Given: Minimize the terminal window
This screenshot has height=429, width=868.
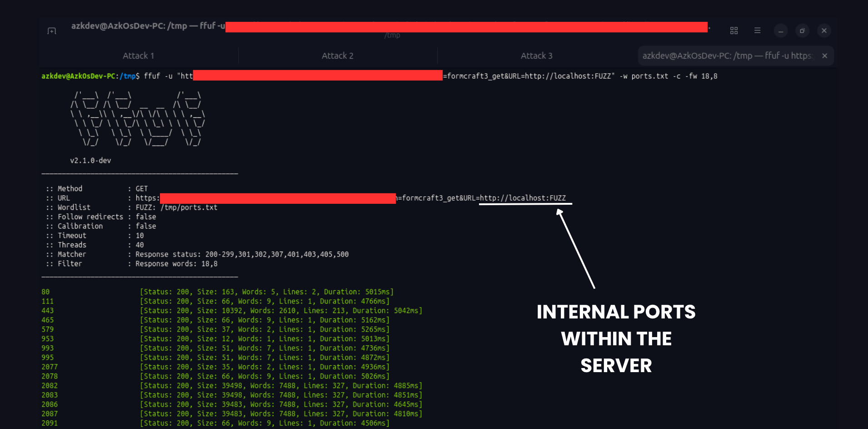Looking at the screenshot, I should (x=781, y=30).
